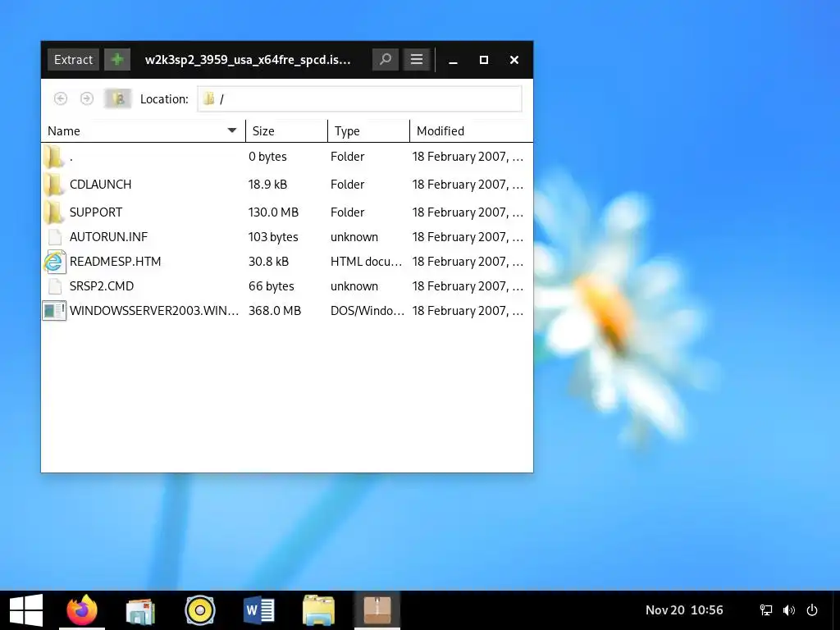Open the mail app in the taskbar
Screen dimensions: 840x630
tap(140, 611)
